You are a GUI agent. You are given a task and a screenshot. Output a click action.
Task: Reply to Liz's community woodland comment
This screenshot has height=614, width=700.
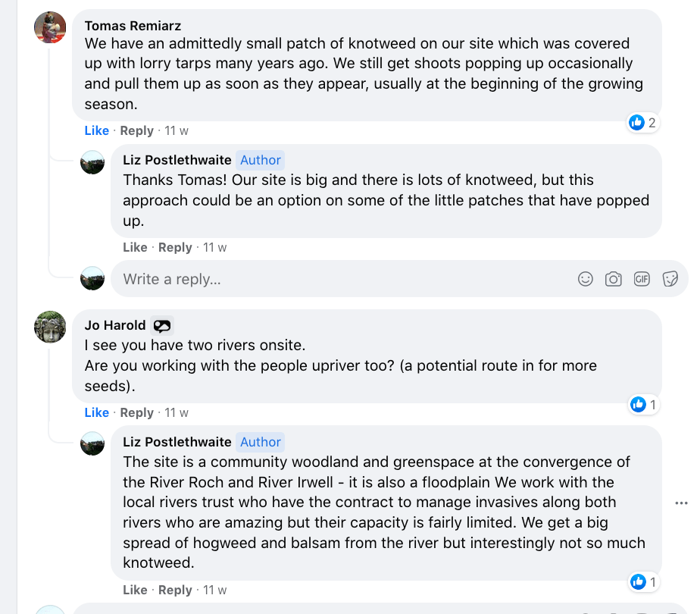click(x=175, y=590)
